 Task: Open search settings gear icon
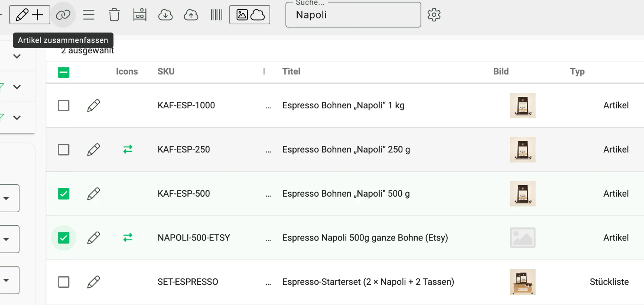[434, 15]
